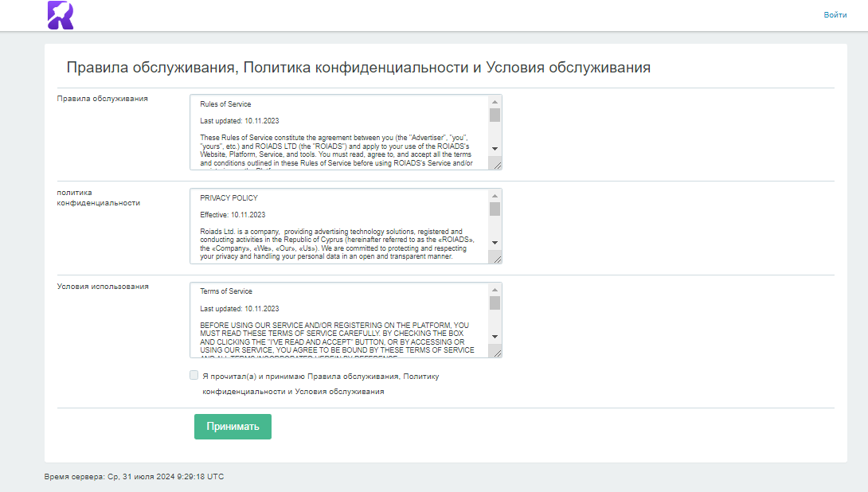868x492 pixels.
Task: Click the up arrow in Terms of Service scrollbar
Action: (x=495, y=290)
